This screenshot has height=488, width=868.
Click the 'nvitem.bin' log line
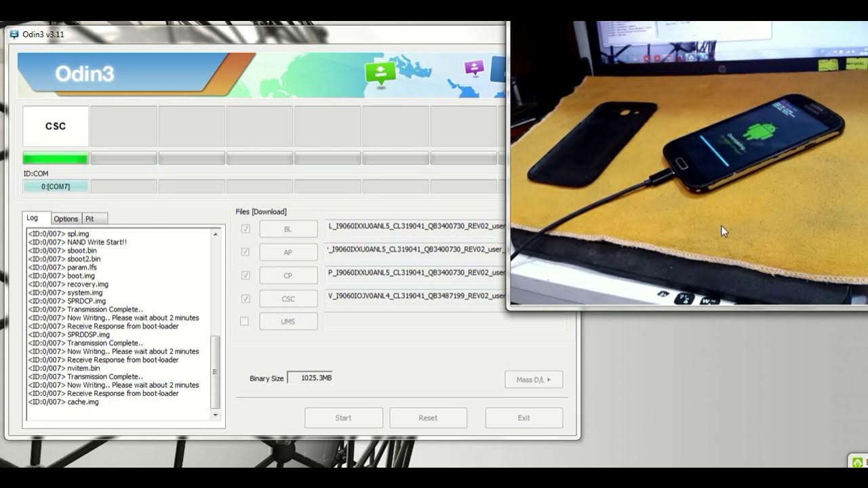tap(64, 368)
